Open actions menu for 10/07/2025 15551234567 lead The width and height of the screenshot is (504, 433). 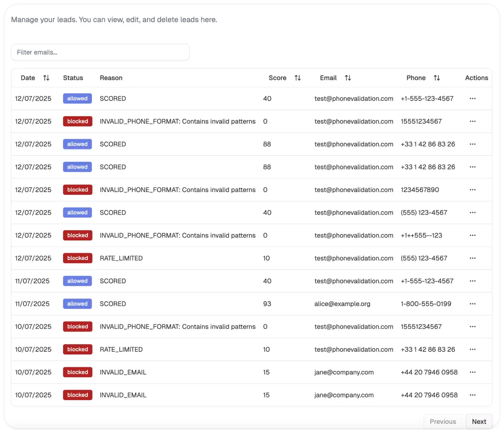click(x=472, y=327)
